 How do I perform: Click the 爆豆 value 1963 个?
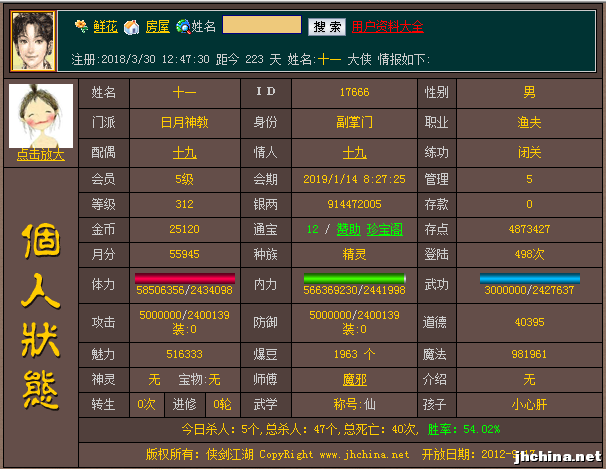click(x=354, y=355)
